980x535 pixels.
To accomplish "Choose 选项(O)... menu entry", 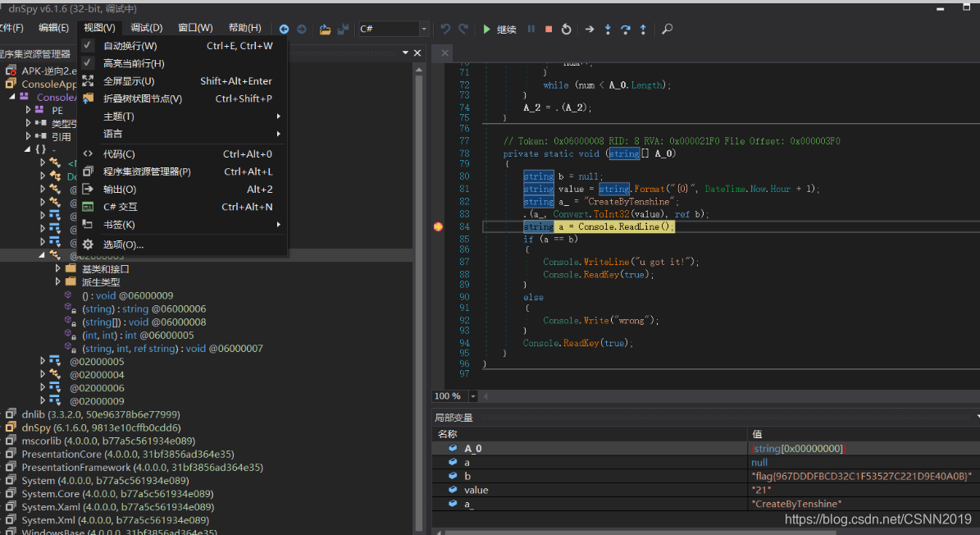I will click(x=182, y=245).
